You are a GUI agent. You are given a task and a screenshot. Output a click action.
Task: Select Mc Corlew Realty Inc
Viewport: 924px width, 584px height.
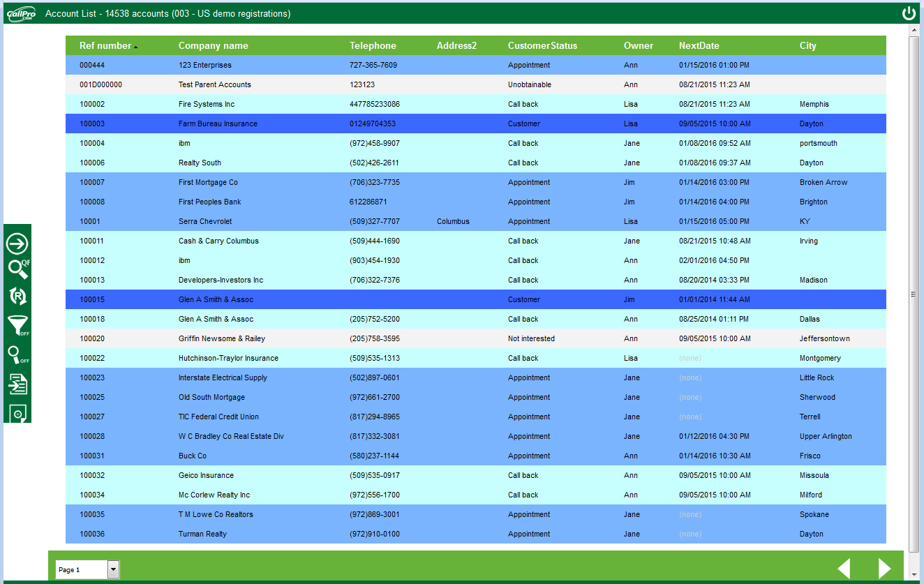[214, 495]
